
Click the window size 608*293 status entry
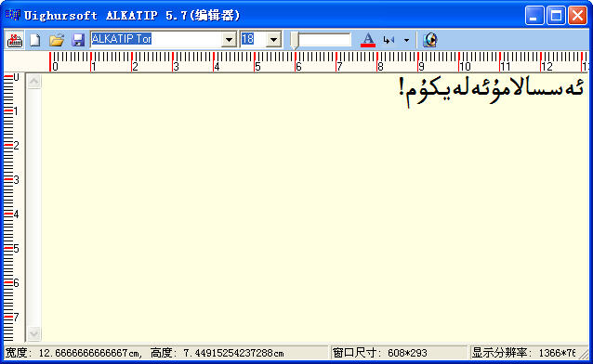[380, 353]
